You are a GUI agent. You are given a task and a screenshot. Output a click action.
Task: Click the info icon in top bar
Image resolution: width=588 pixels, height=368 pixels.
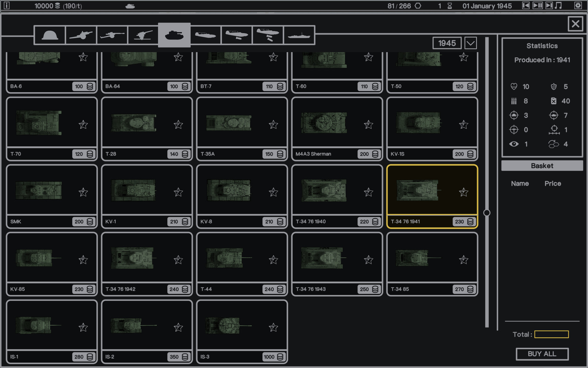click(x=6, y=5)
